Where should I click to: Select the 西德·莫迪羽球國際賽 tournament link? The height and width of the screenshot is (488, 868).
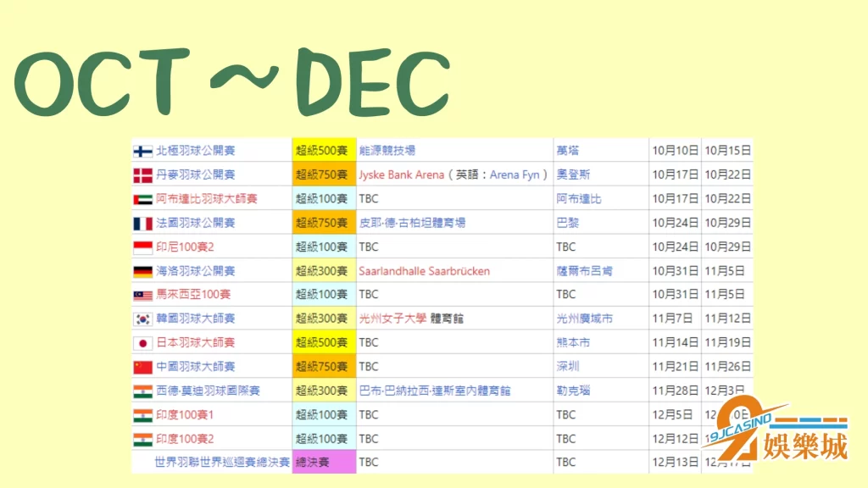pyautogui.click(x=208, y=391)
